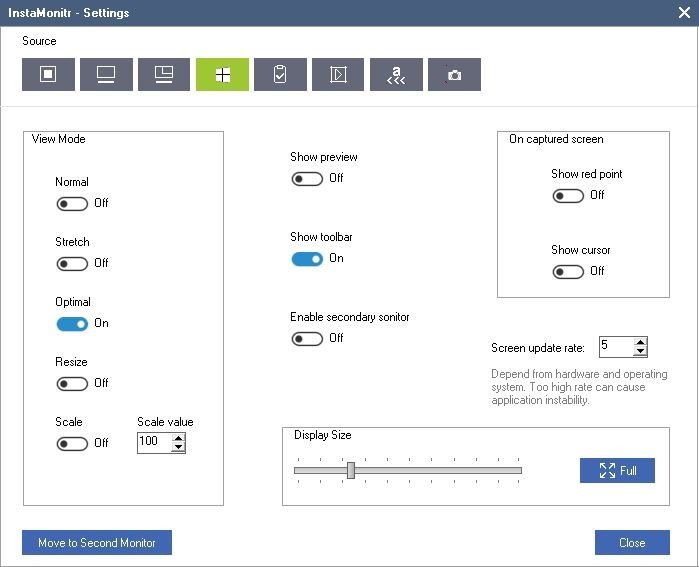Increase Scale value with up arrow

point(178,438)
